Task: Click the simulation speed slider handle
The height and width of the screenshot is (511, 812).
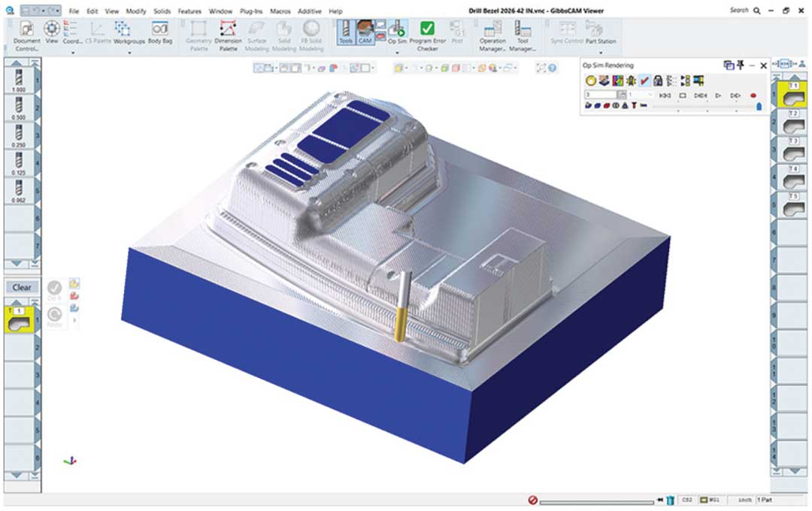Action: coord(758,107)
